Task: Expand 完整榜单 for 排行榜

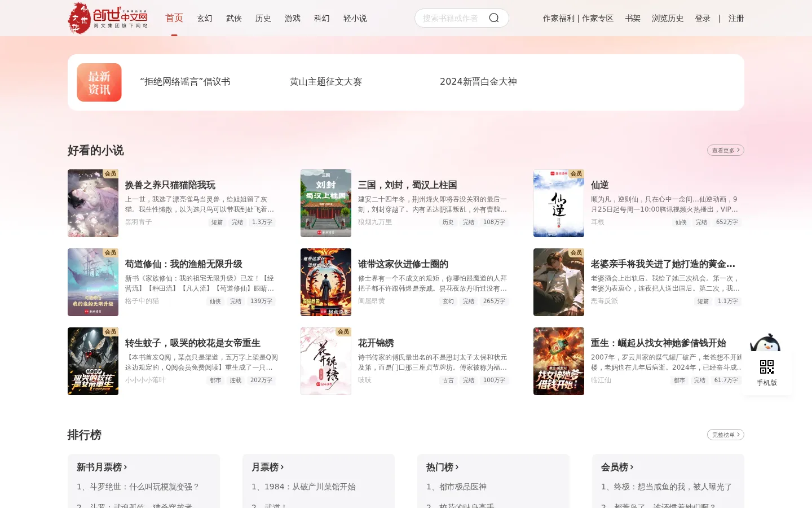Action: point(726,435)
